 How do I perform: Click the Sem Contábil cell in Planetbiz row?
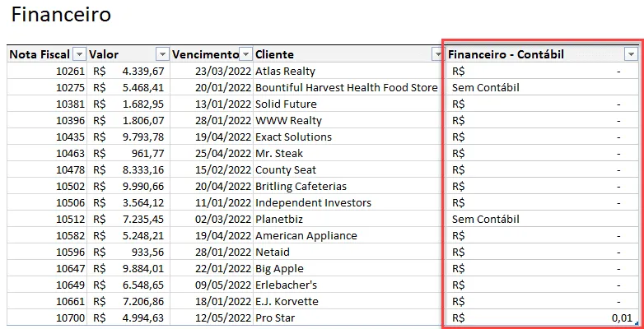pos(542,219)
